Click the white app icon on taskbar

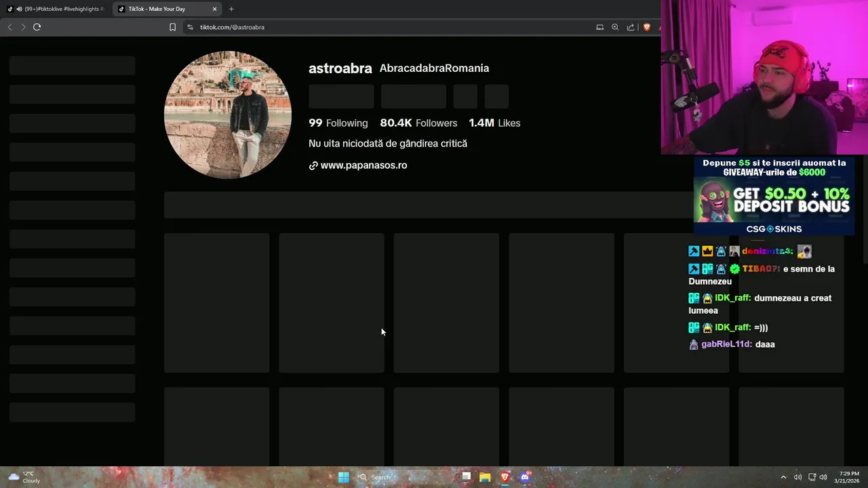tap(466, 477)
